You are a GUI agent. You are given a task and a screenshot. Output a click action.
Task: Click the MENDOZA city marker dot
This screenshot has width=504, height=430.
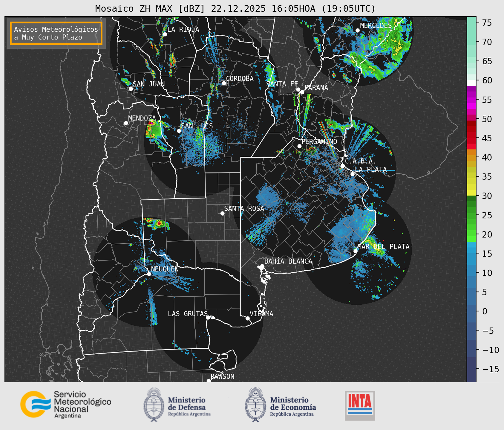126,123
